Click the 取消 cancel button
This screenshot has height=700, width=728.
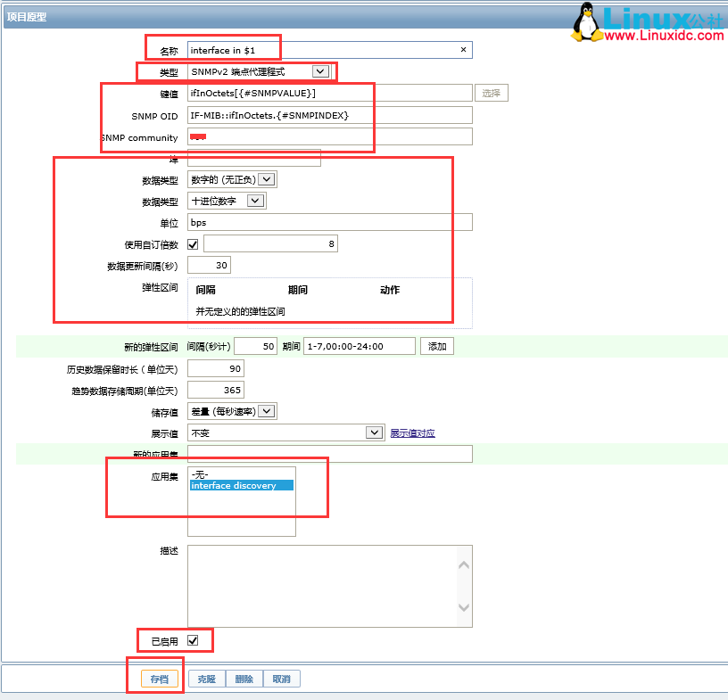(282, 679)
